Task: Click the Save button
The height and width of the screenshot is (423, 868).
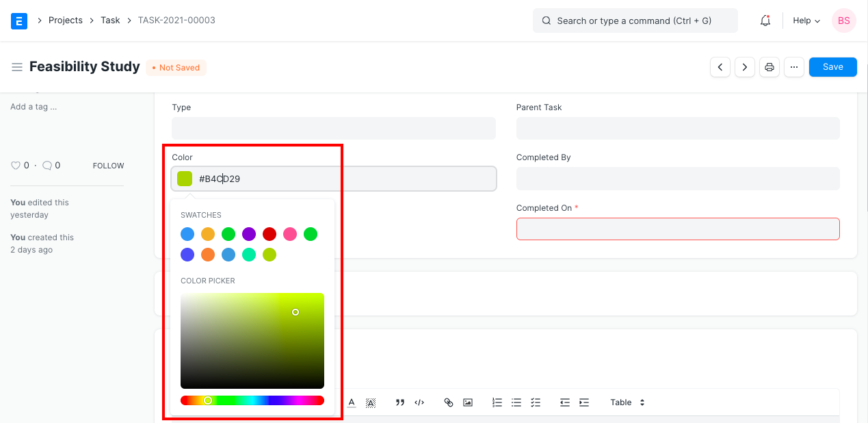Action: [x=832, y=66]
